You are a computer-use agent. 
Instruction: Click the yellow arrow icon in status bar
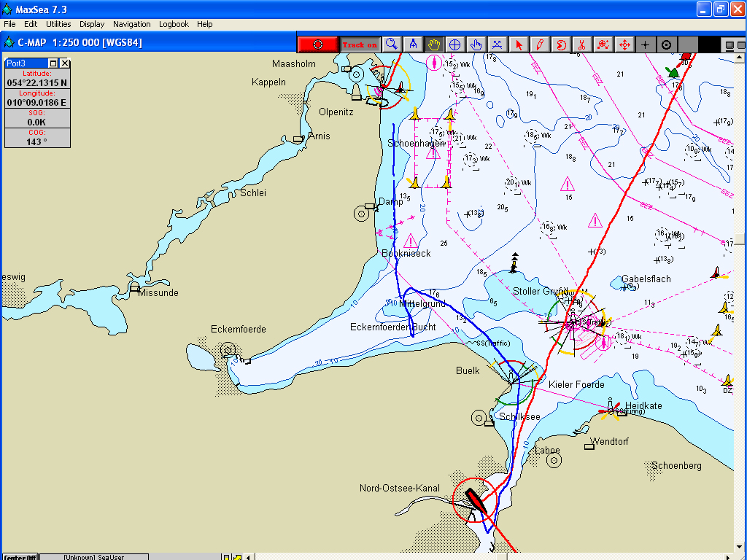pos(237,557)
